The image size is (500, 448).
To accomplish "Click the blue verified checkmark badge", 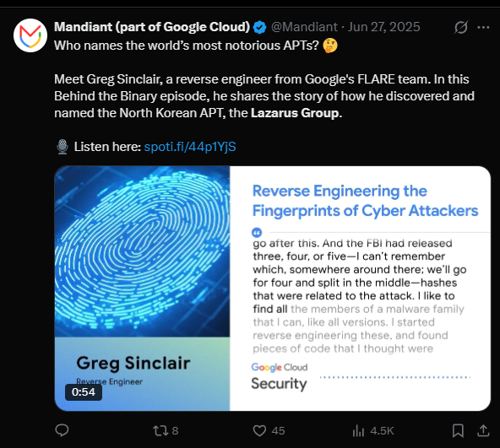I will pos(260,27).
